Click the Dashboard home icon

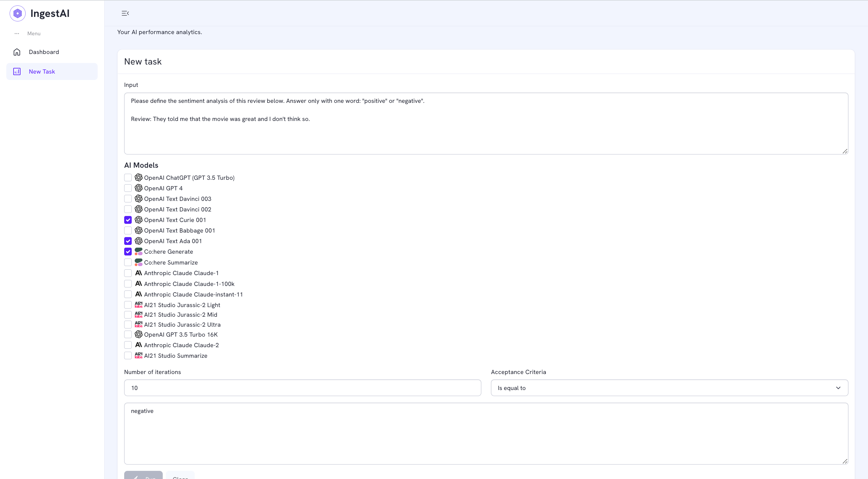[x=17, y=52]
